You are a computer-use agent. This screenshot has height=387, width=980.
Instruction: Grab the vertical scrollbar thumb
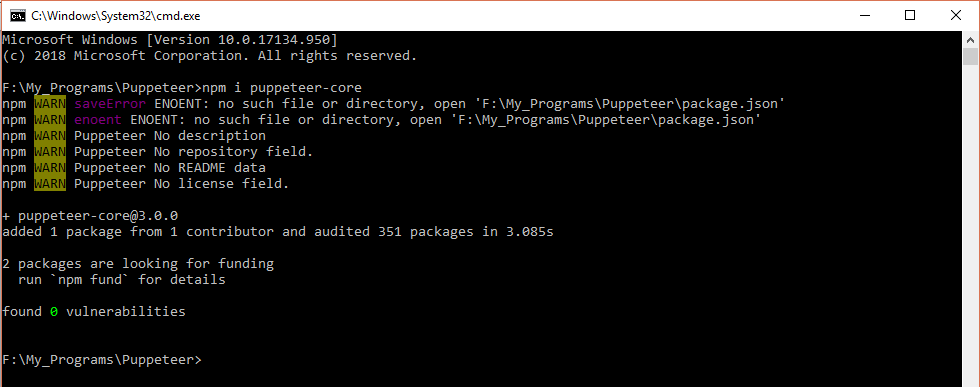click(970, 56)
